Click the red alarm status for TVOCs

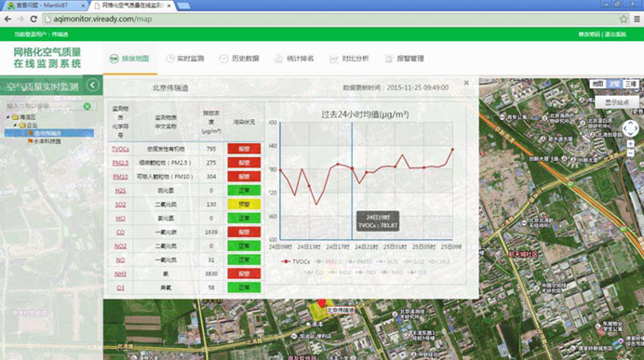tap(244, 149)
